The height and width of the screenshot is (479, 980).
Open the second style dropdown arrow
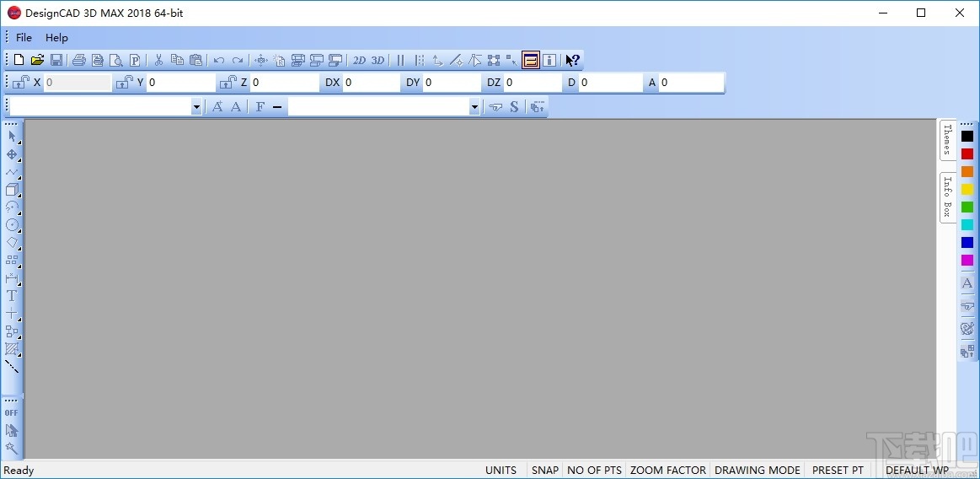coord(474,107)
